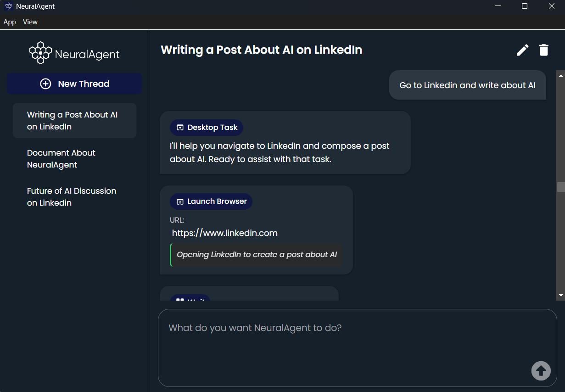Click the NeuralAgent logo in sidebar
Viewport: 565px width, 392px height.
(74, 53)
